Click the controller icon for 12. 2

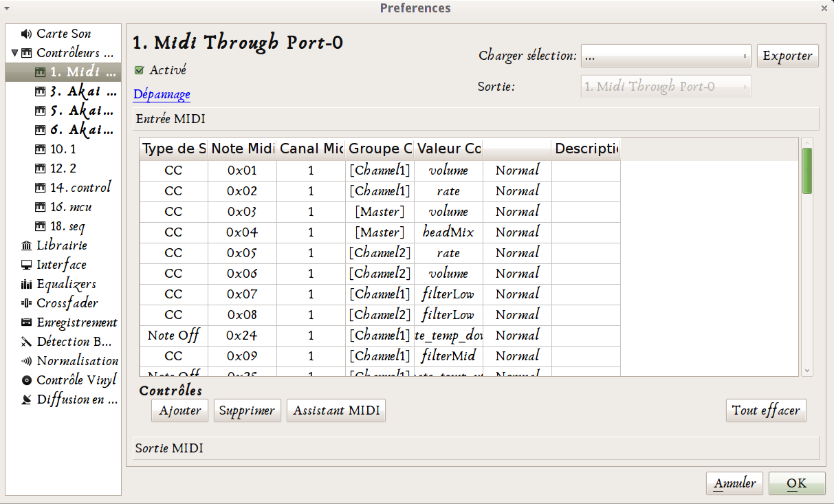[x=40, y=168]
